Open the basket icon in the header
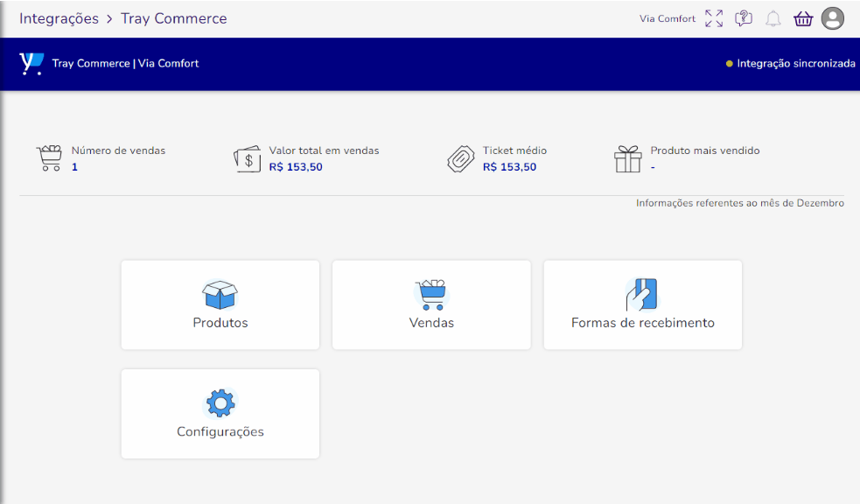Viewport: 860px width, 504px height. pos(803,18)
